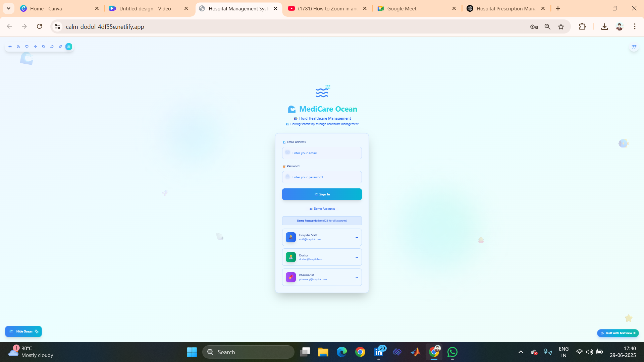Focus the password input field
Image resolution: width=644 pixels, height=362 pixels.
coord(322,177)
